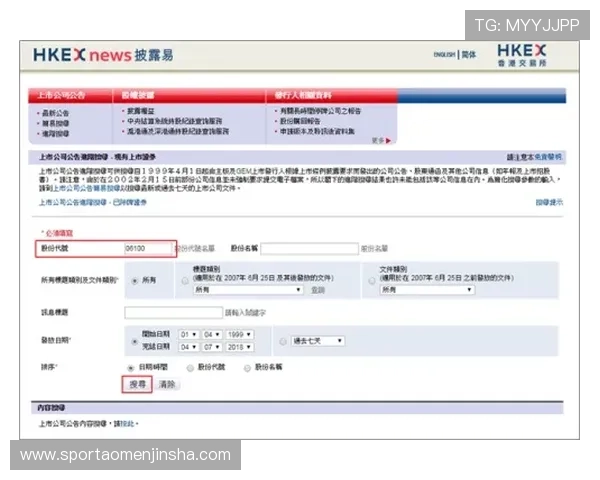Open the start date month dropdown (04)
Viewport: 600px width, 480px height.
pos(212,335)
